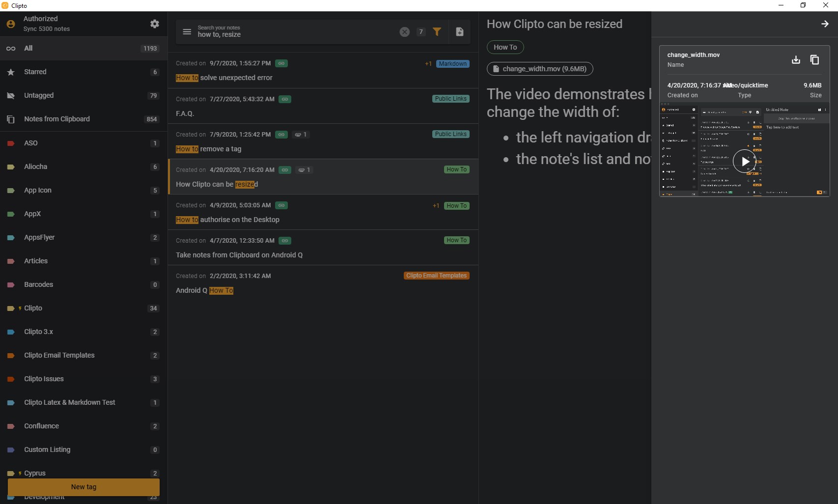Play the change_width.mov video preview
This screenshot has height=504, width=838.
click(744, 161)
